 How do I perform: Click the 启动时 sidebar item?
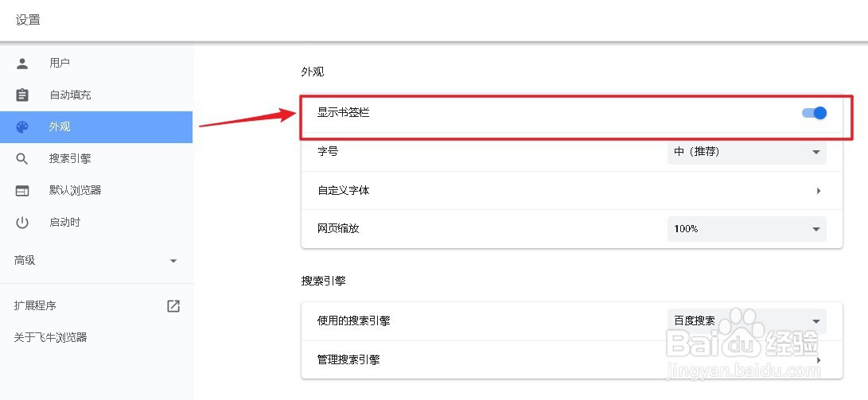[64, 222]
